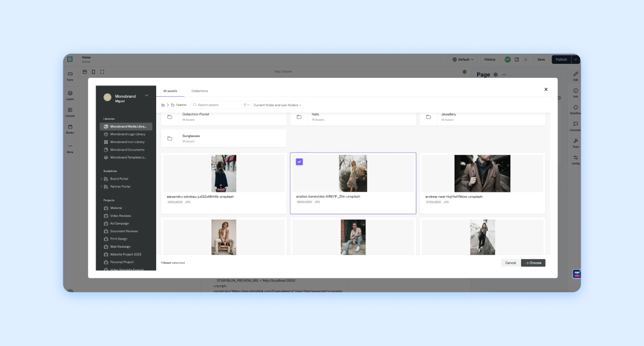Click the Storyblok logo icon
This screenshot has width=644, height=346.
pyautogui.click(x=70, y=60)
